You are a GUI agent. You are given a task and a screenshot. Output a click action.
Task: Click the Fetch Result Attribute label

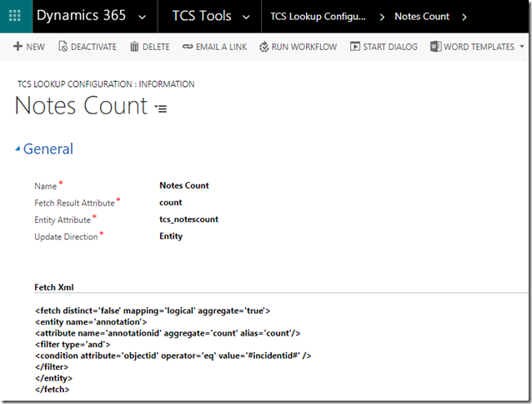point(74,203)
